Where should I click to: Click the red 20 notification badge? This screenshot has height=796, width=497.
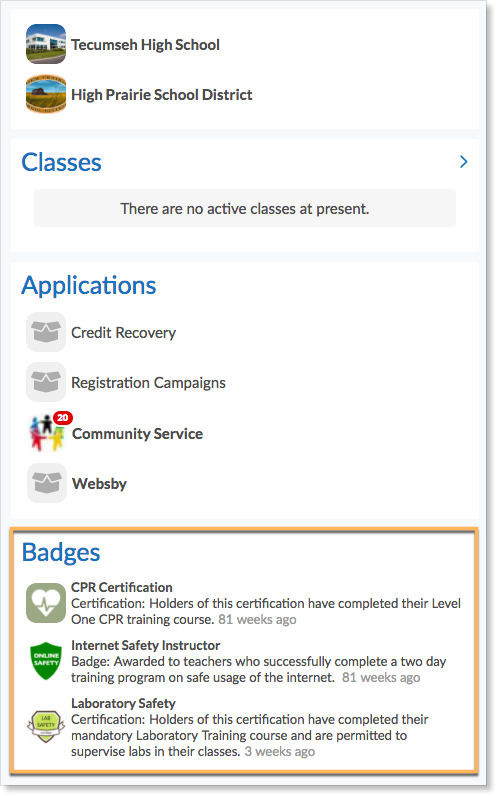pos(63,418)
